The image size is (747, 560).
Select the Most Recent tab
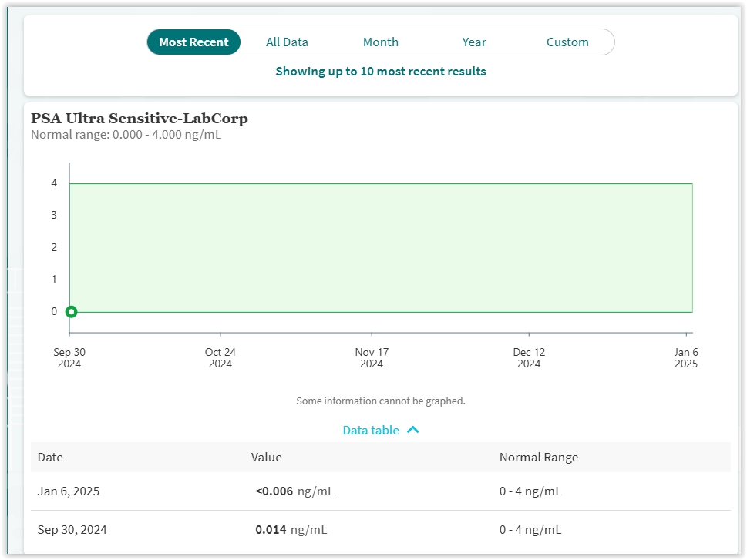193,42
